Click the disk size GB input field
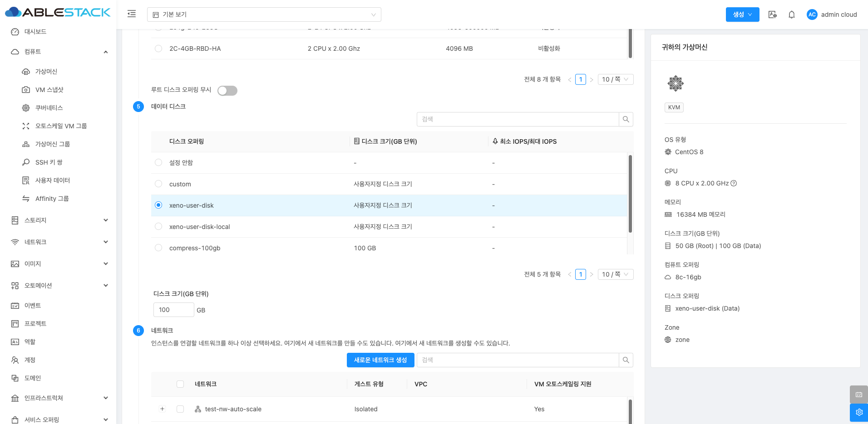 click(174, 310)
